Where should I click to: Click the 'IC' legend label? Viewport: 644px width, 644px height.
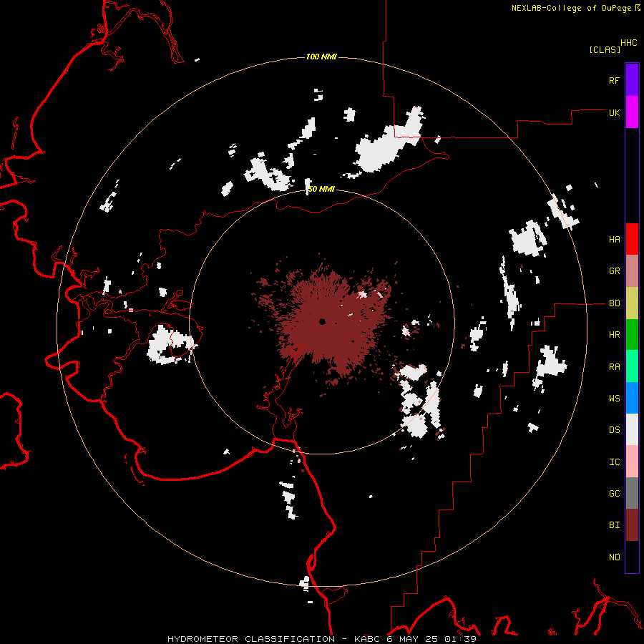tap(614, 462)
